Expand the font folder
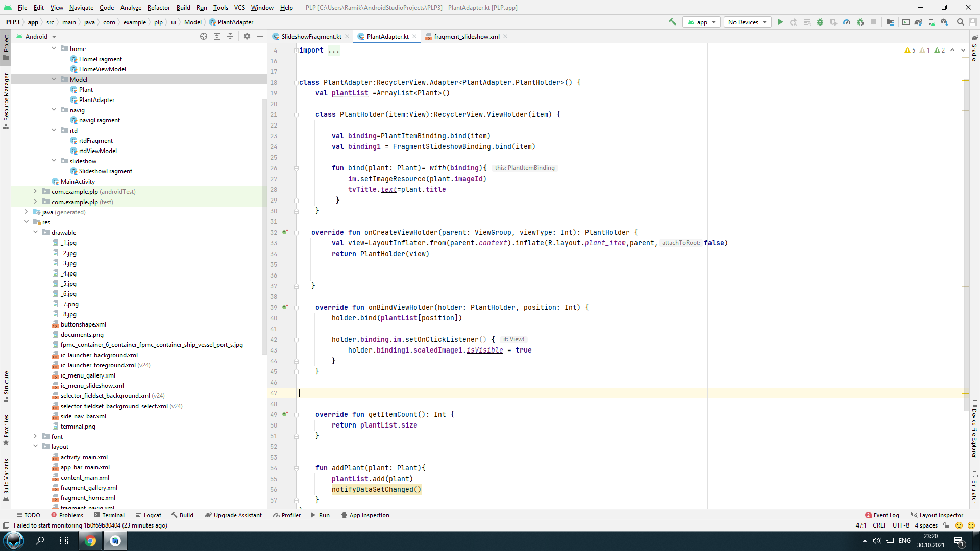The height and width of the screenshot is (551, 980). [x=35, y=436]
